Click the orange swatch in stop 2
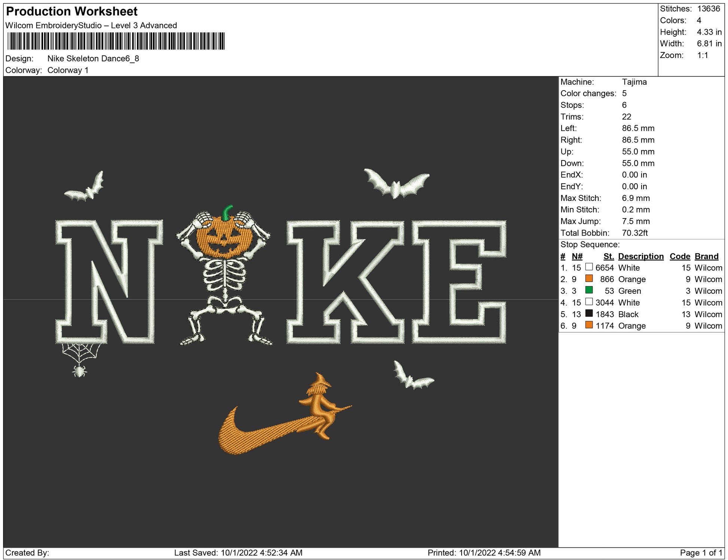Screen dimensions: 728x560 click(x=589, y=279)
